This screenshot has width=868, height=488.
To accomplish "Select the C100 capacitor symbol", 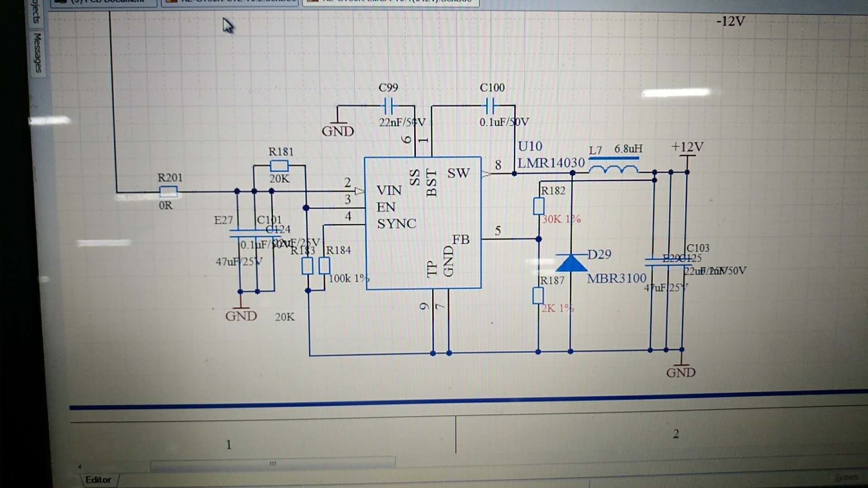I will point(490,106).
